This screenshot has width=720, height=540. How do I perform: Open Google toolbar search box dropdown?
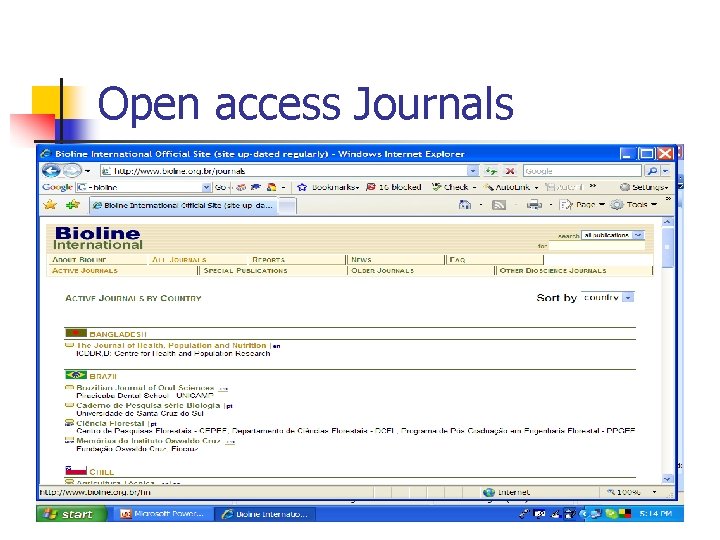pos(206,187)
